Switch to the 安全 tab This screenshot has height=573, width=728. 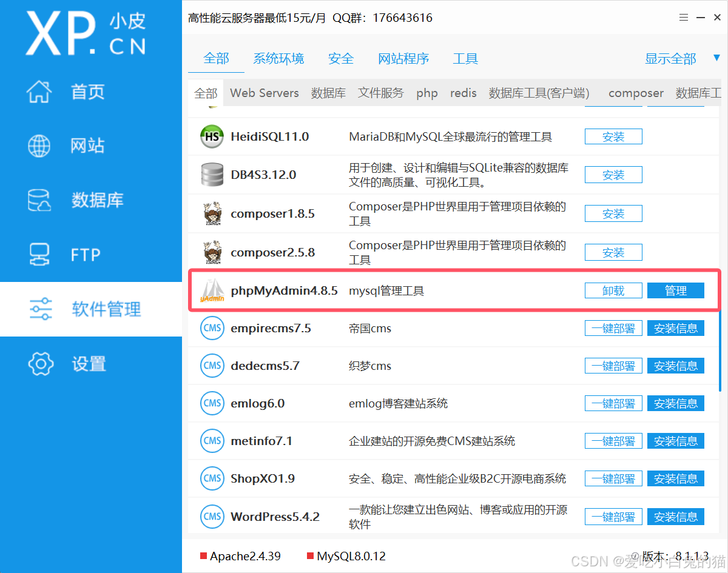341,59
